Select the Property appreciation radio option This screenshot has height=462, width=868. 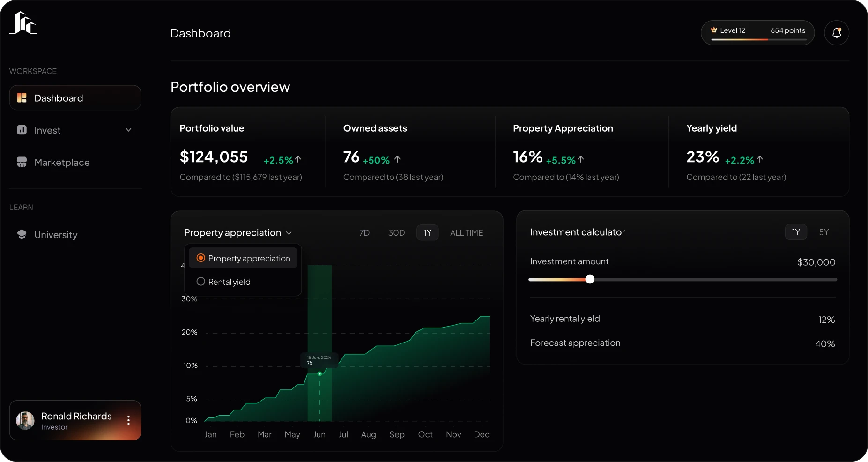point(200,258)
